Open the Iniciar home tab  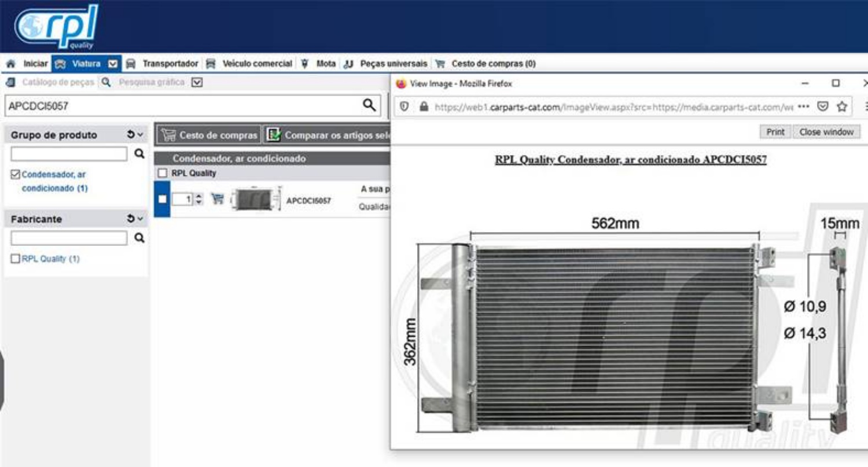click(27, 64)
